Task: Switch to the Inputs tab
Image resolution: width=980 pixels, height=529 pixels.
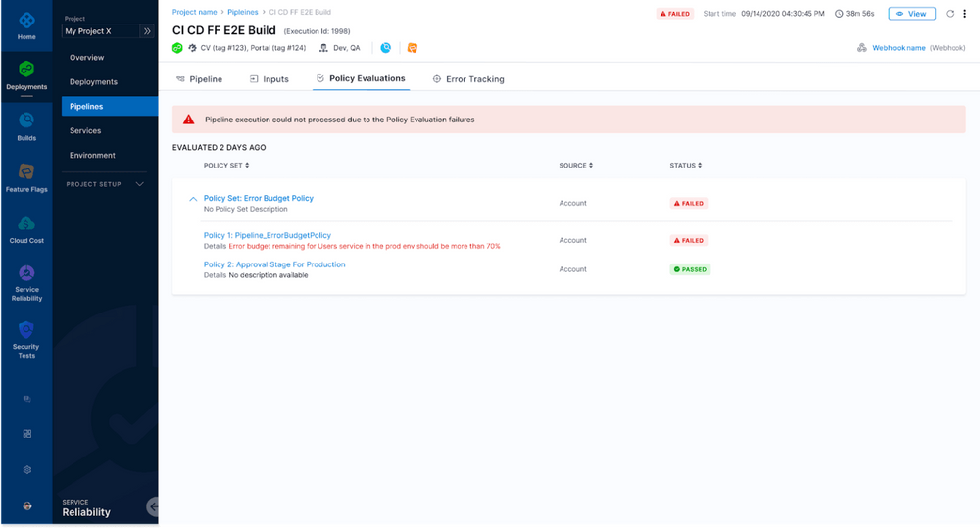Action: coord(269,79)
